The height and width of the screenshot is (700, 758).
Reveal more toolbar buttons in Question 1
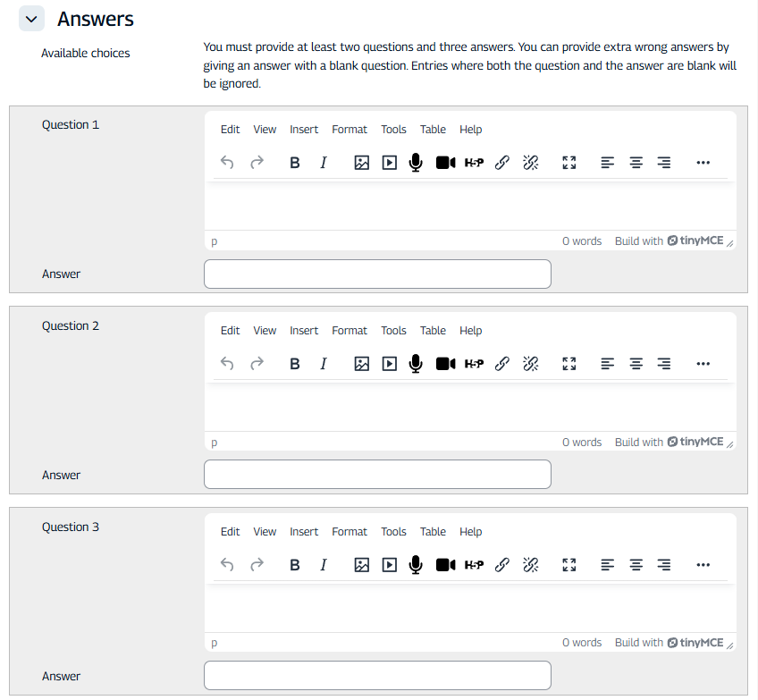(703, 163)
